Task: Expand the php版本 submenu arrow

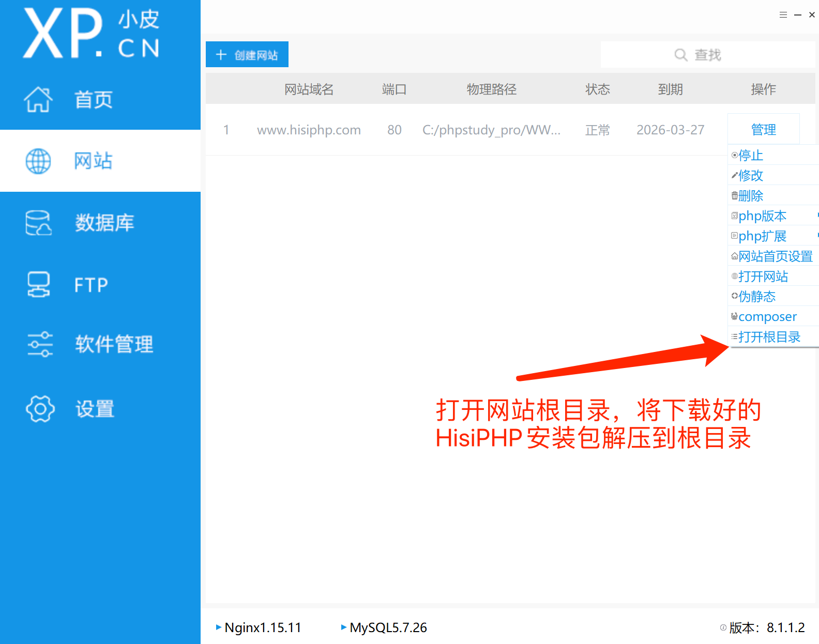Action: (817, 215)
